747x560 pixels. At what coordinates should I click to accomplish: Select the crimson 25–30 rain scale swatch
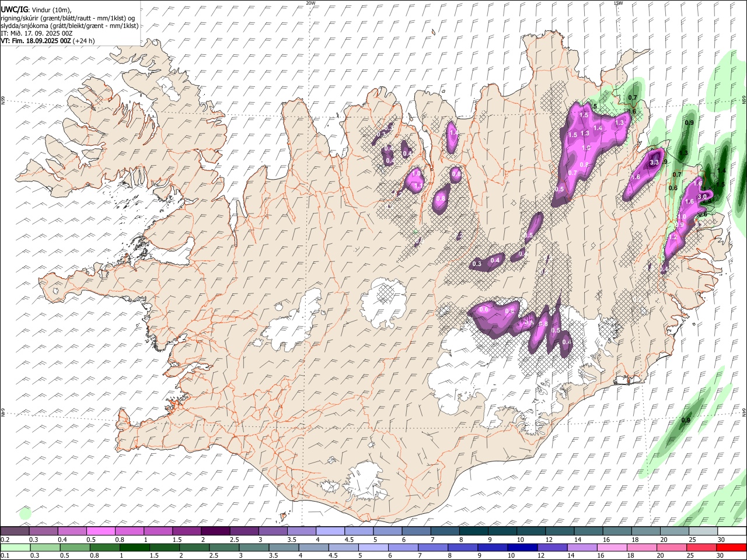(x=701, y=548)
